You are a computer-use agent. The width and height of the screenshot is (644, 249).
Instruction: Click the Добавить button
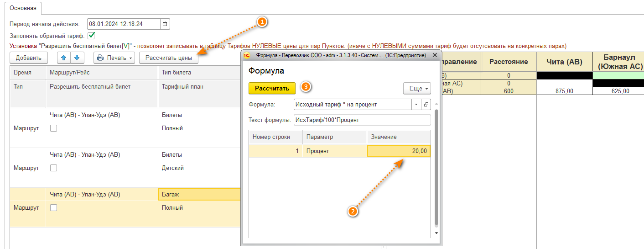(x=29, y=58)
